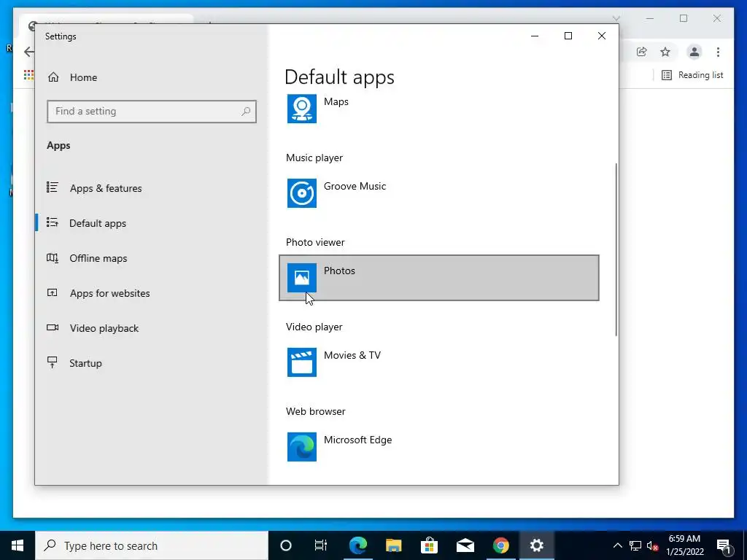Open the Movies & TV icon
Image resolution: width=747 pixels, height=560 pixels.
pos(301,362)
